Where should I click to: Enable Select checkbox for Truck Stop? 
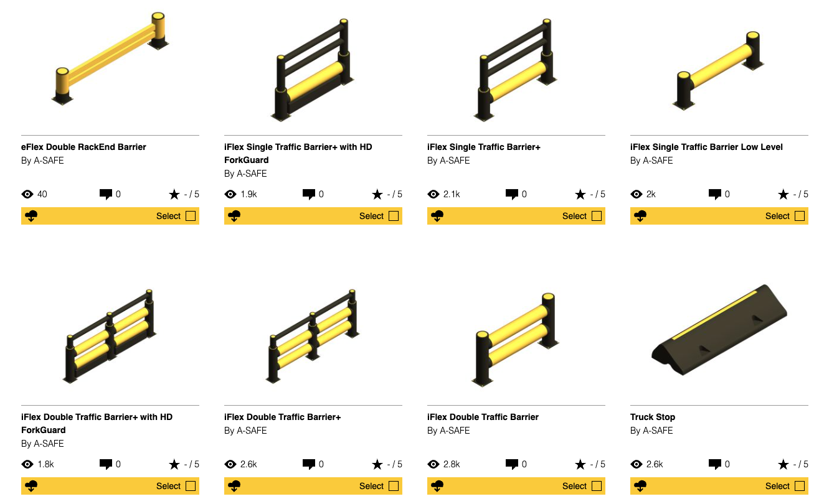[800, 487]
